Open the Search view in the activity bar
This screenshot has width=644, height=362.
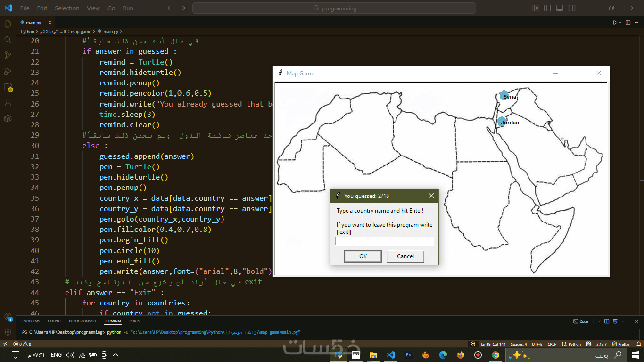[8, 40]
